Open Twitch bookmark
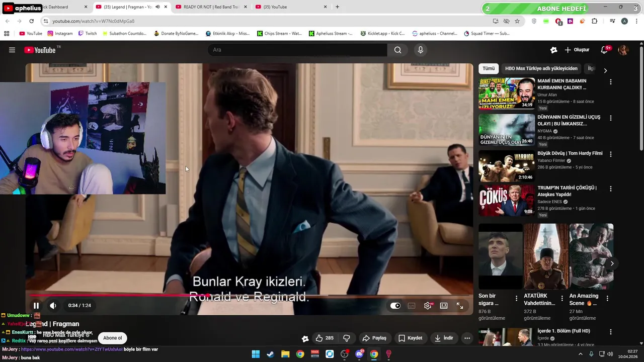 (88, 34)
